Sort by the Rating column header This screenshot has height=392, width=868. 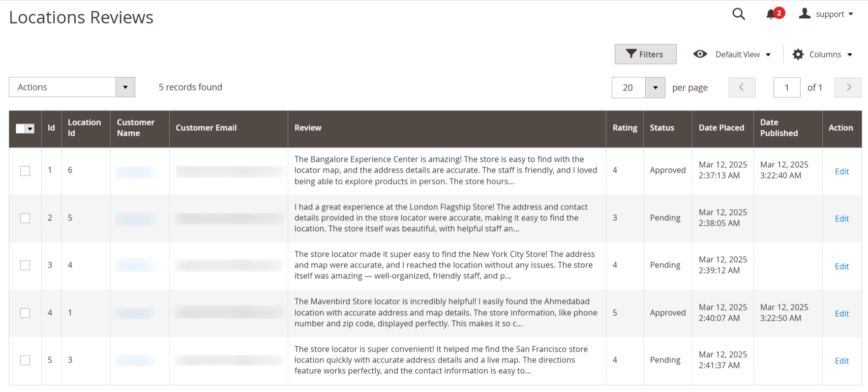[x=625, y=128]
